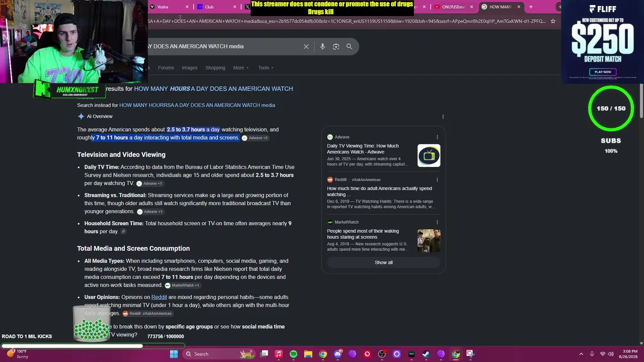Open MarketWatch +1 source chip
This screenshot has height=362, width=644.
click(182, 286)
